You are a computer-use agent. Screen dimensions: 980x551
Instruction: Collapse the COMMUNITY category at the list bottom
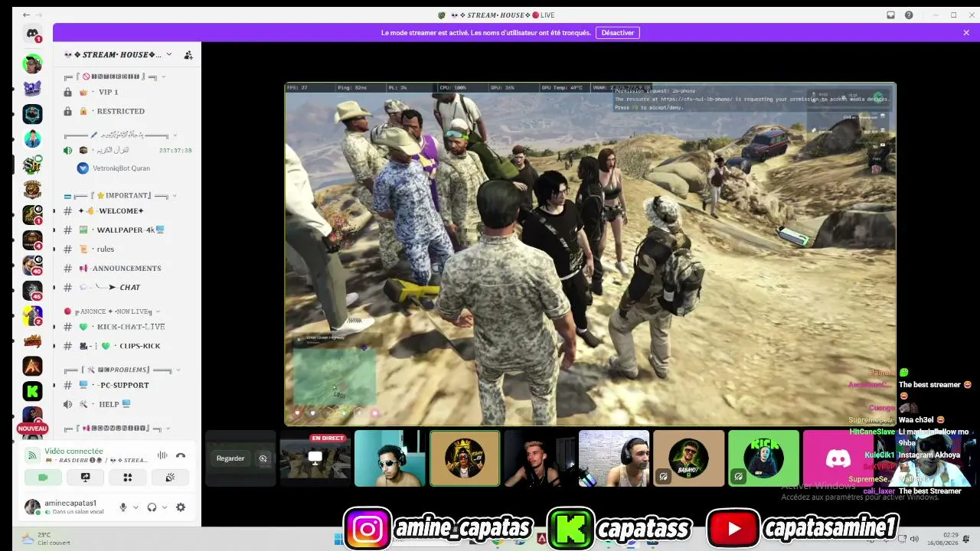(x=117, y=429)
